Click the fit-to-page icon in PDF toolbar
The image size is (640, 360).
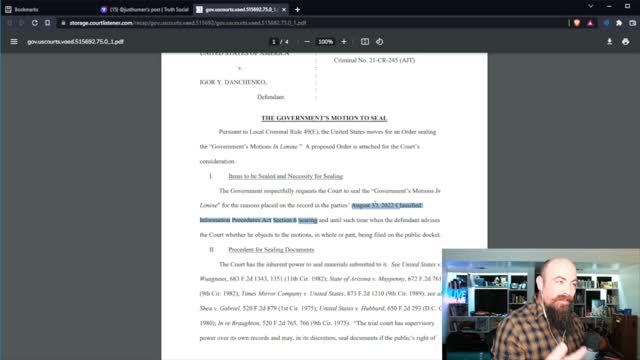pos(365,42)
